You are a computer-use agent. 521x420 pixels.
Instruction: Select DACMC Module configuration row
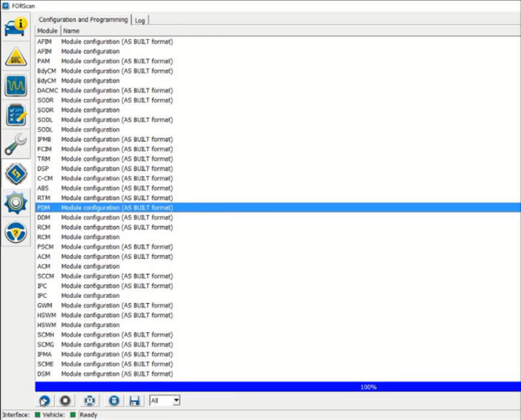click(x=278, y=90)
